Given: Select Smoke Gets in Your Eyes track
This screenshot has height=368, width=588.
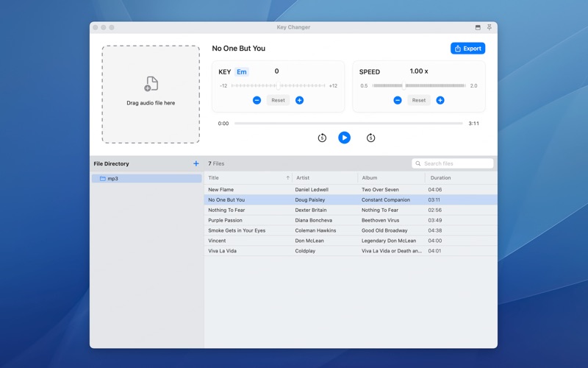Looking at the screenshot, I should pyautogui.click(x=351, y=230).
